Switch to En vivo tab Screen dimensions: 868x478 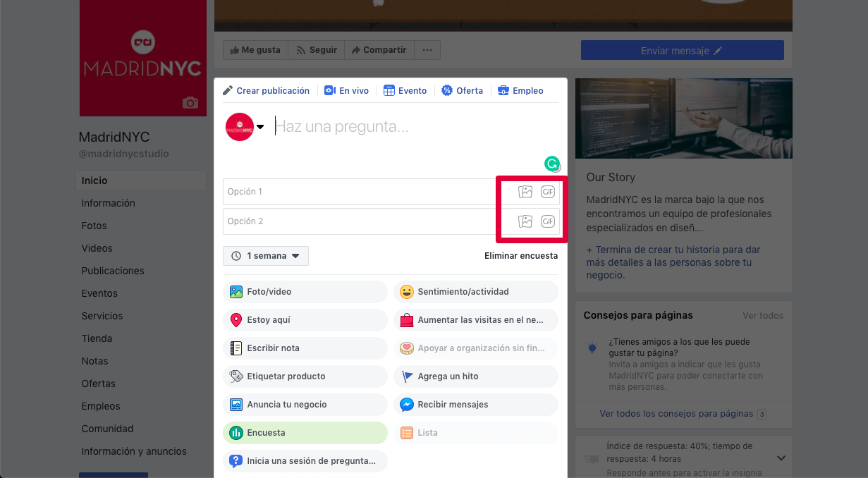(x=346, y=91)
